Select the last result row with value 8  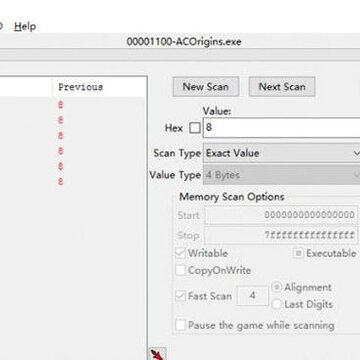coord(73,182)
